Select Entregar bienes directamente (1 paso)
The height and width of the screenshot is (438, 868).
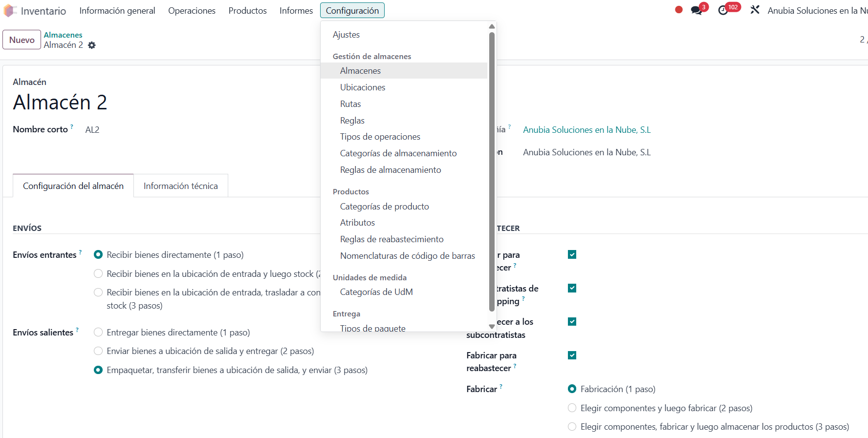coord(98,332)
